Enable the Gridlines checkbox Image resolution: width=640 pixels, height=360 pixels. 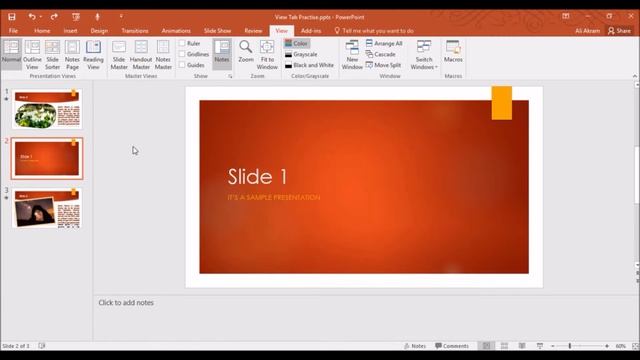(182, 54)
